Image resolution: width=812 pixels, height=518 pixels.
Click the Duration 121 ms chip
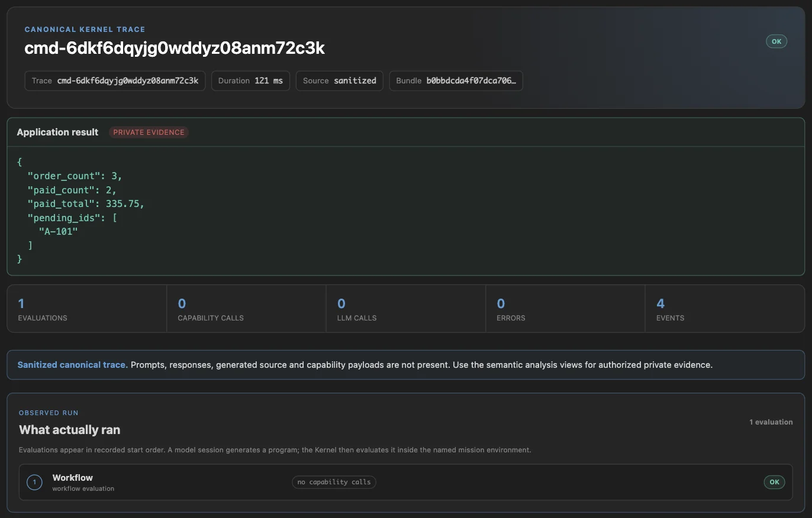(x=250, y=81)
